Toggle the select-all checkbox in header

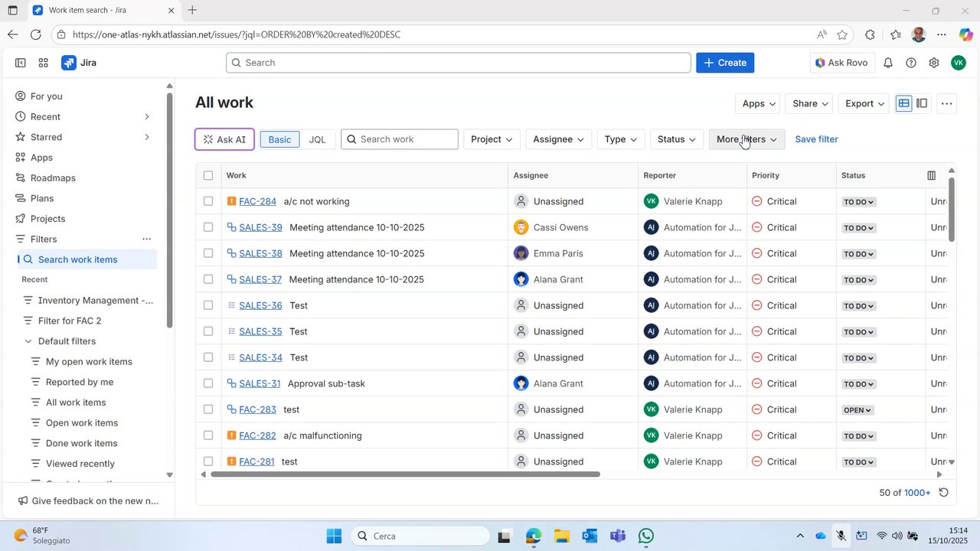208,175
